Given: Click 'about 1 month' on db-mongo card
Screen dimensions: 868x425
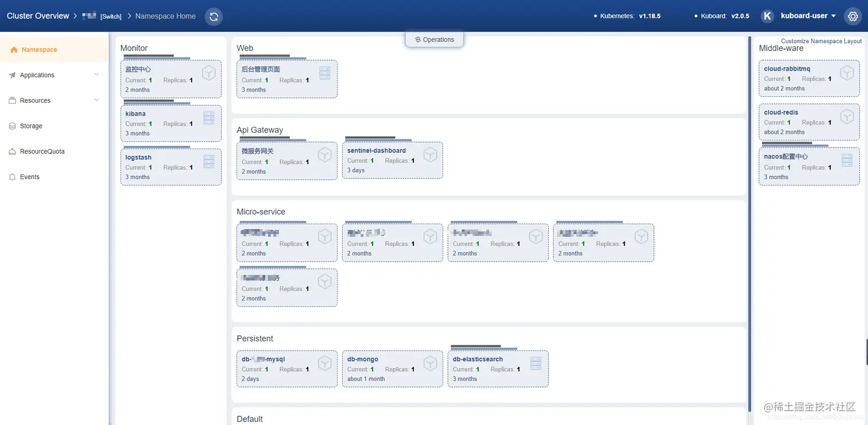Looking at the screenshot, I should (366, 379).
